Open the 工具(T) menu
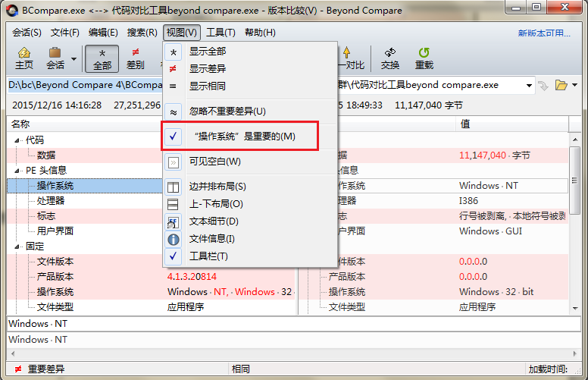The width and height of the screenshot is (588, 380). 220,33
